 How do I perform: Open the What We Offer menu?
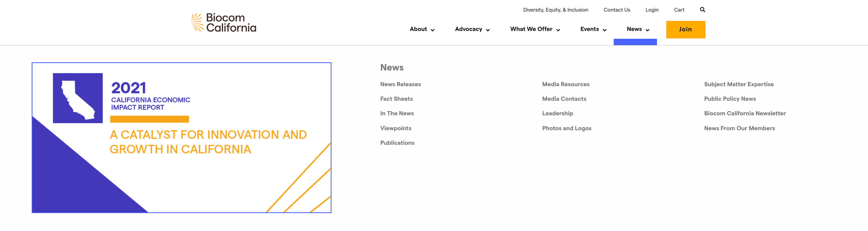[x=531, y=29]
